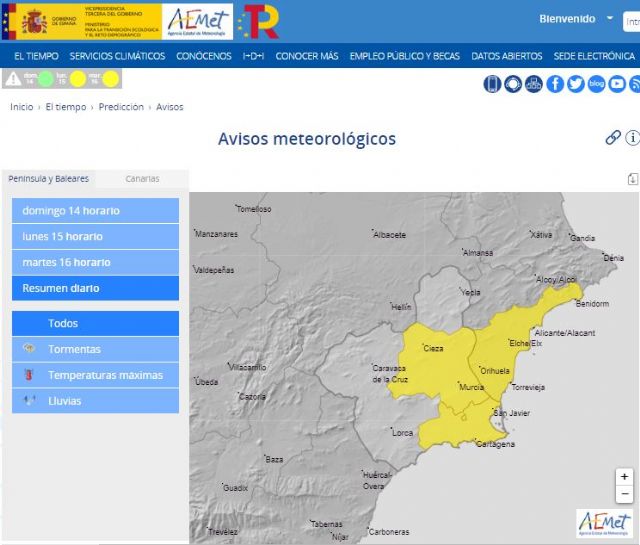The width and height of the screenshot is (640, 545).
Task: Open the I+D+i menu
Action: pos(253,56)
